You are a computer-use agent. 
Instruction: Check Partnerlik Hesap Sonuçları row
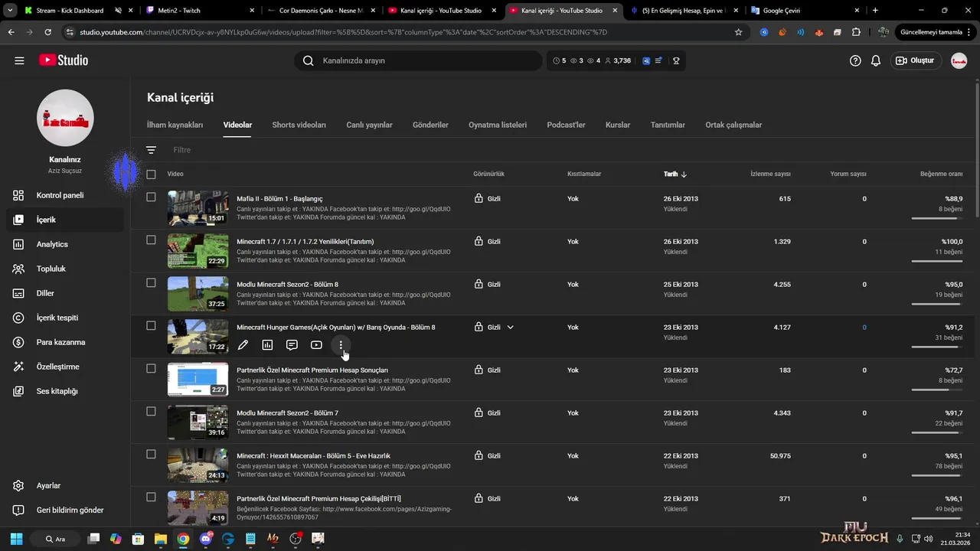[x=151, y=369]
